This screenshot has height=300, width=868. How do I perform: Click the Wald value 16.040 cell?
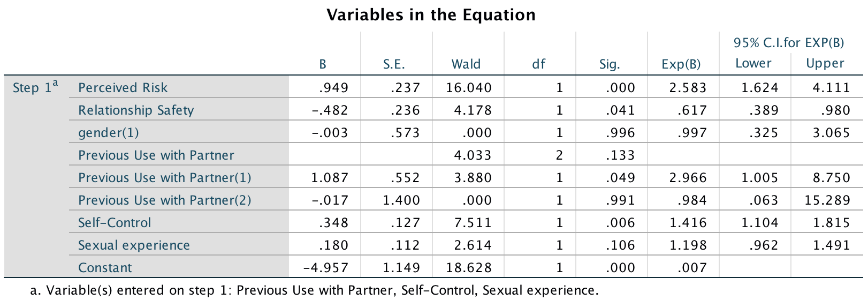468,88
